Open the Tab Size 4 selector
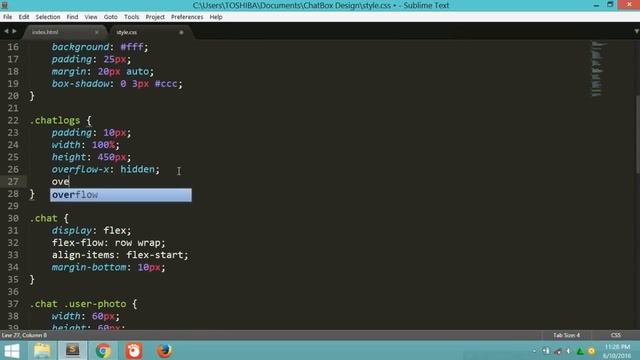The image size is (640, 360). click(567, 335)
